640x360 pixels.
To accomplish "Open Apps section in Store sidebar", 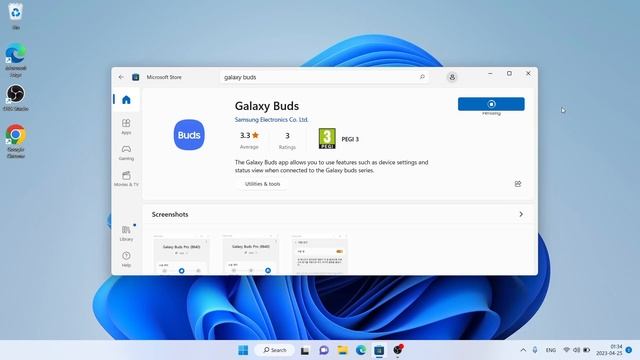I will pyautogui.click(x=126, y=127).
